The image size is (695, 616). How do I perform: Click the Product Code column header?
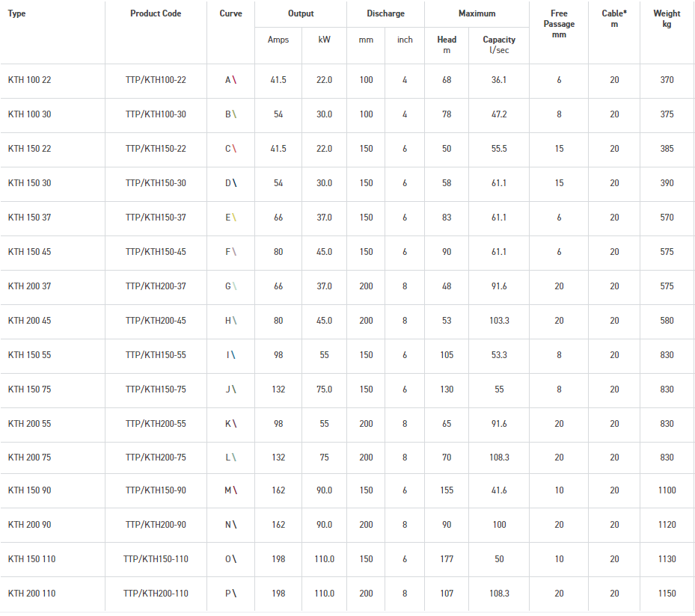[156, 13]
